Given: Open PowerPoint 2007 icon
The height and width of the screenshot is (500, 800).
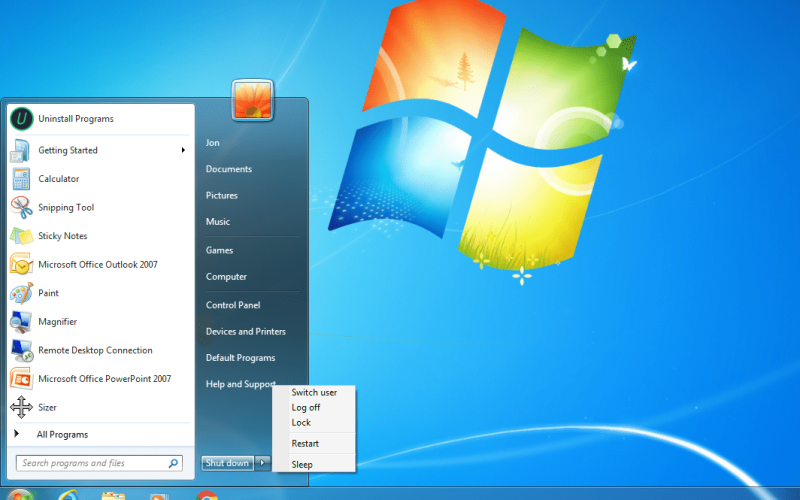Looking at the screenshot, I should coord(21,379).
